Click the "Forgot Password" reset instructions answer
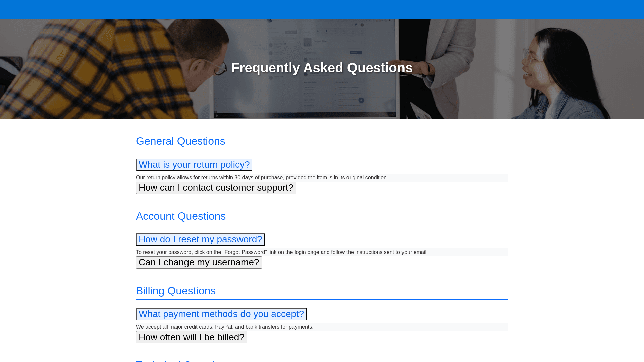Viewport: 644px width, 362px height. (281, 252)
